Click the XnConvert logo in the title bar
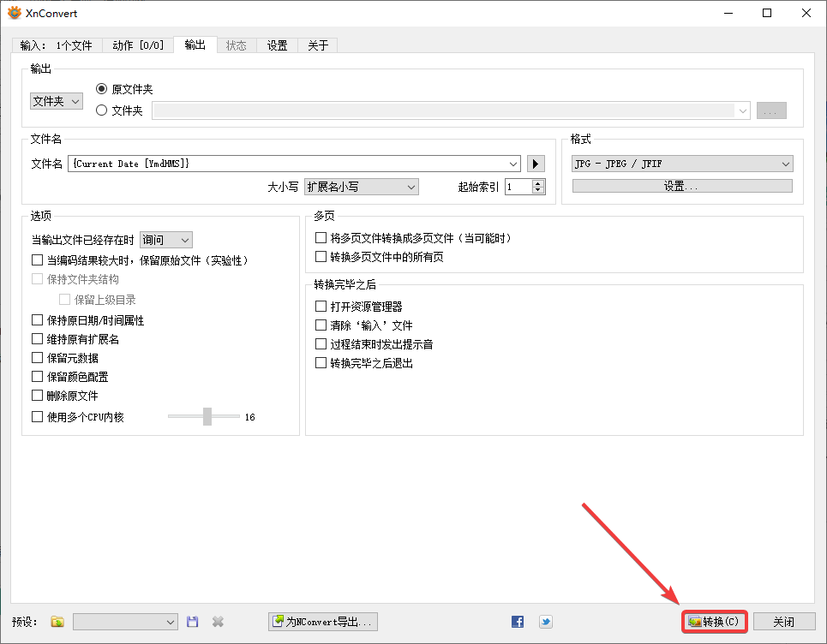The width and height of the screenshot is (827, 644). tap(15, 13)
